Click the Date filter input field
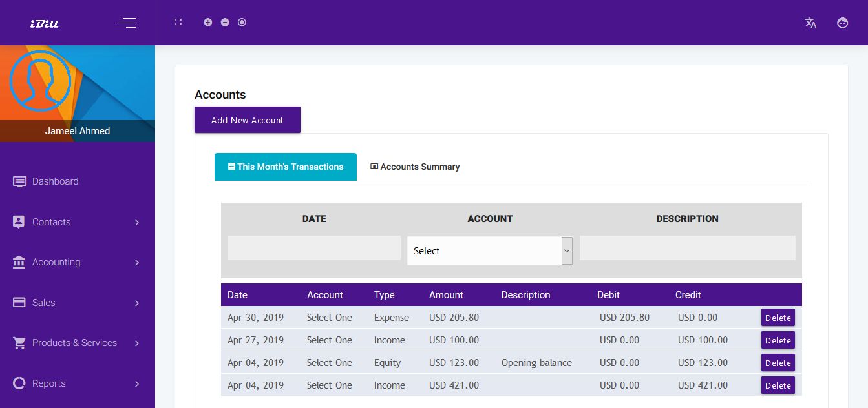Viewport: 868px width, 408px height. click(x=313, y=248)
